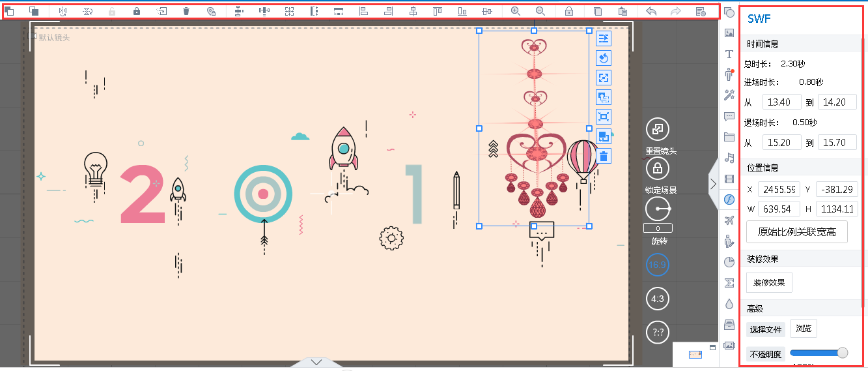Click exit start time field 15.20

pos(782,142)
